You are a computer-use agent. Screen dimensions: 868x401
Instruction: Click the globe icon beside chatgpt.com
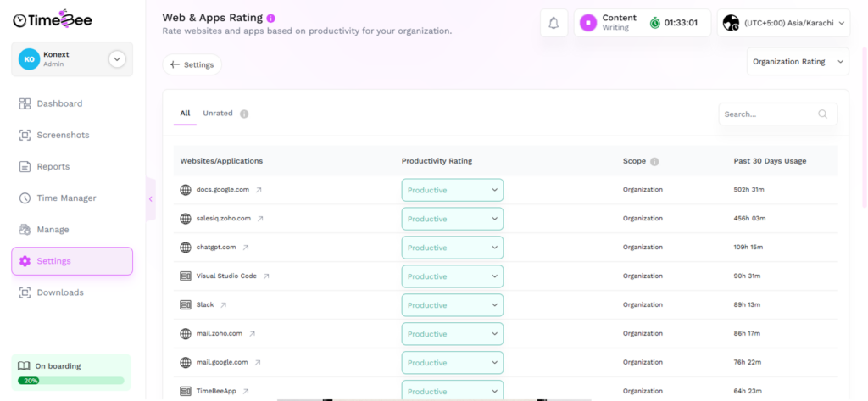(x=186, y=248)
